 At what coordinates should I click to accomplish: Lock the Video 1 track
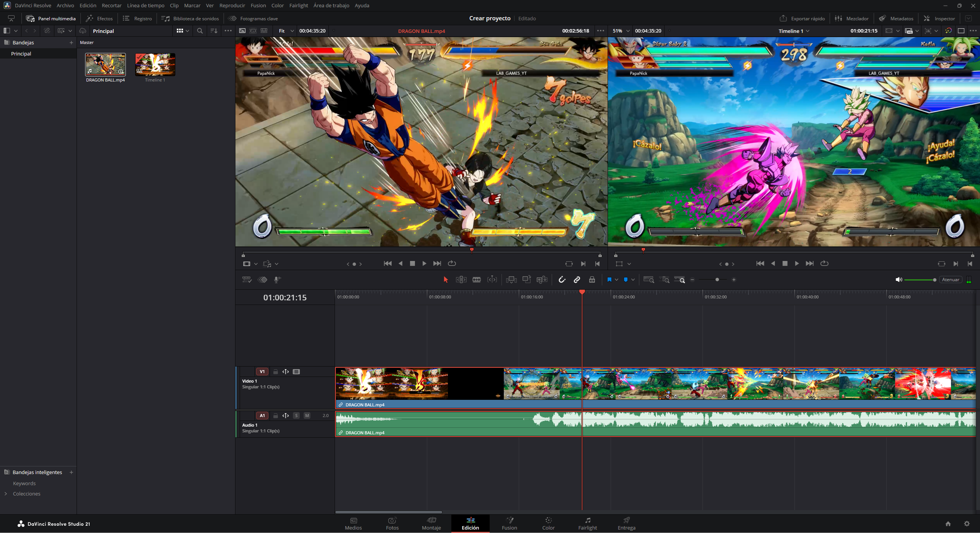(276, 372)
